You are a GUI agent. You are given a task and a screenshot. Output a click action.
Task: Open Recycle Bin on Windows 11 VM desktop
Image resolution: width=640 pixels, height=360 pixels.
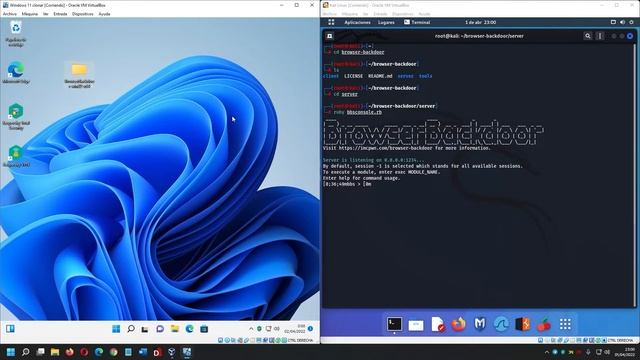point(16,34)
